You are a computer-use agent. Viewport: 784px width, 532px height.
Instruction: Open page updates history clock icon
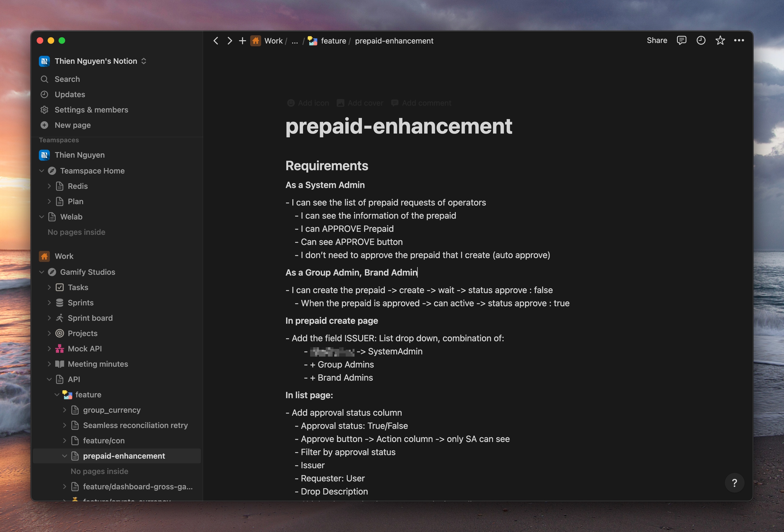701,41
